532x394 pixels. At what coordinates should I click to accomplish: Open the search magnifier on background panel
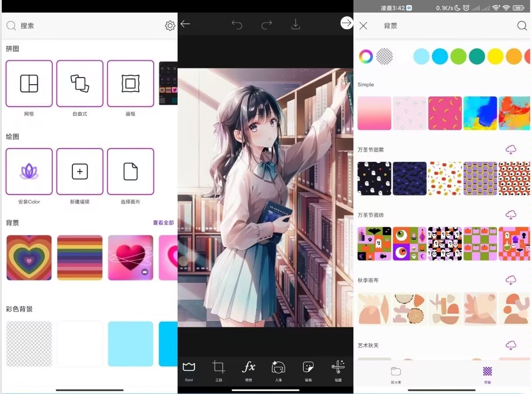pos(522,26)
